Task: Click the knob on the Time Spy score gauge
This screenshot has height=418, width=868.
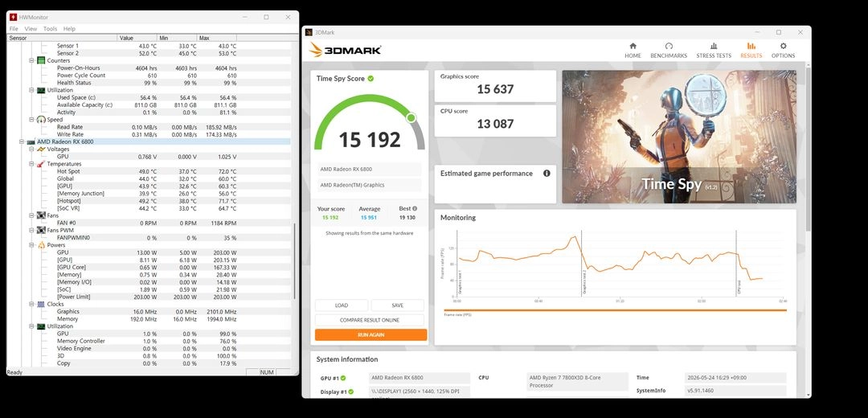Action: point(411,117)
